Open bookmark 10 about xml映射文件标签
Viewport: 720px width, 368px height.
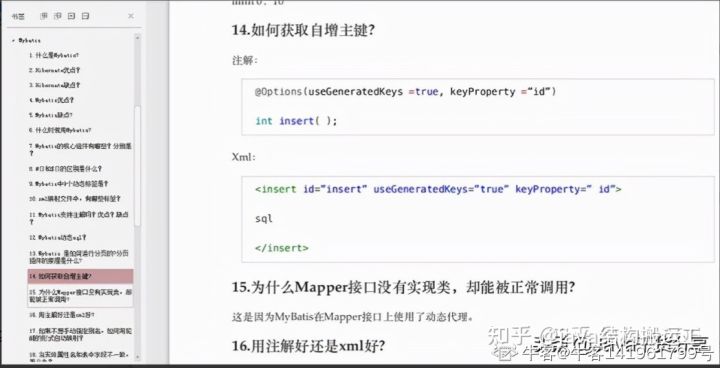coord(74,198)
